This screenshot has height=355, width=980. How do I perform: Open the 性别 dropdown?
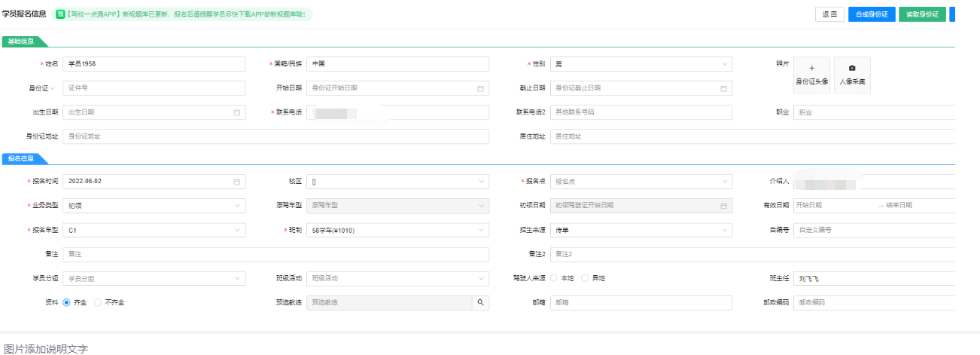click(641, 64)
